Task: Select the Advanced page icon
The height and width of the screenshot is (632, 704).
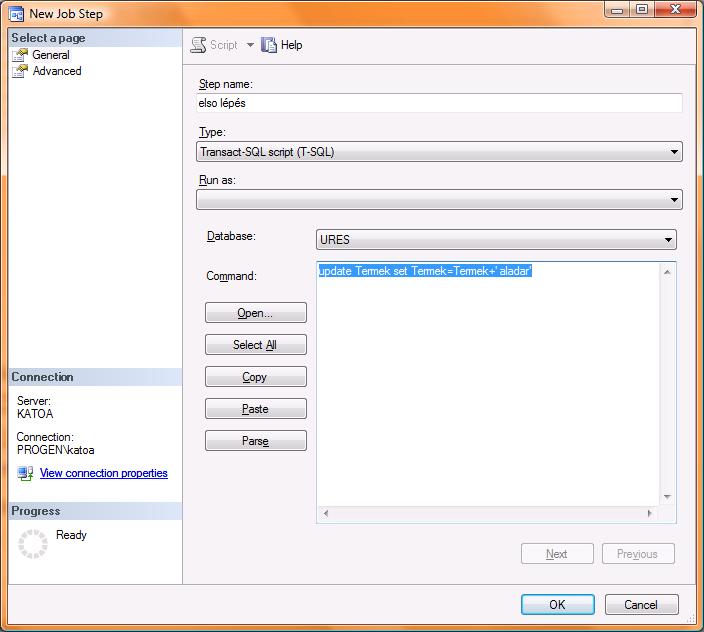Action: pos(20,71)
